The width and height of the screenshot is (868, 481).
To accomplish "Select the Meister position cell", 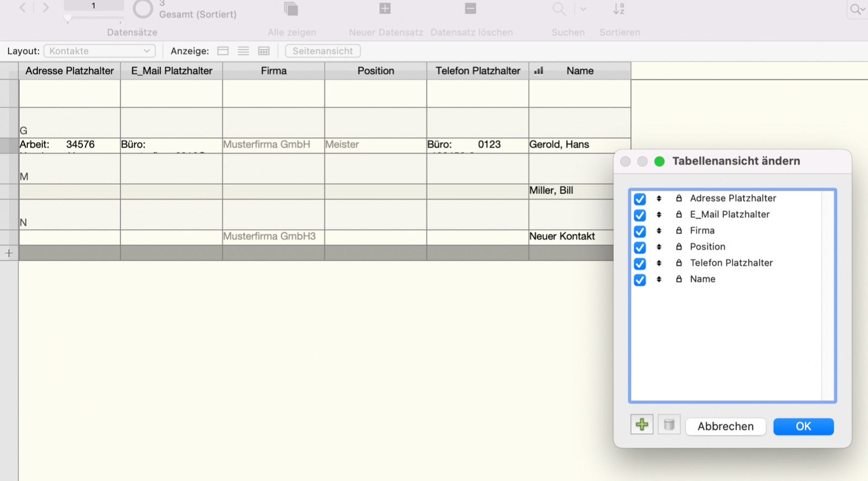I will 375,145.
